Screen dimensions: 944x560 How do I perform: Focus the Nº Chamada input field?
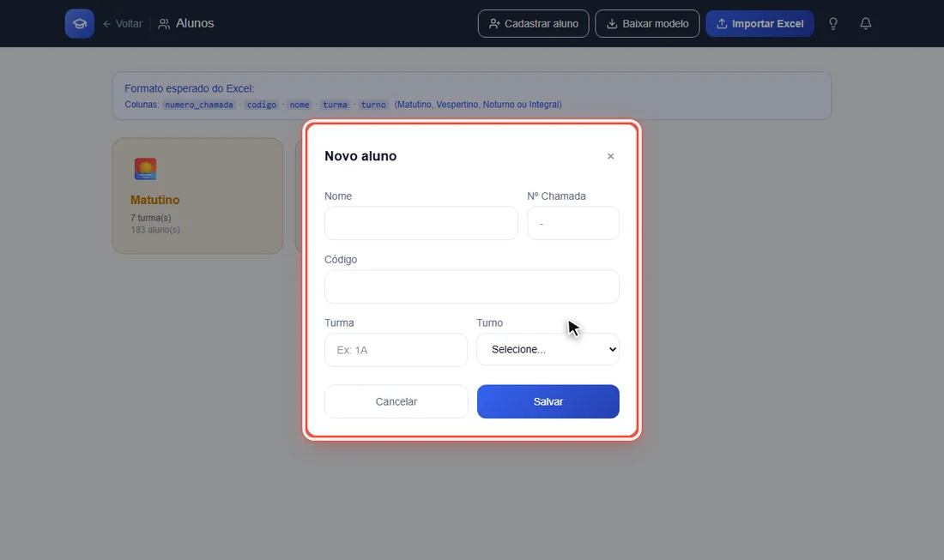click(573, 223)
